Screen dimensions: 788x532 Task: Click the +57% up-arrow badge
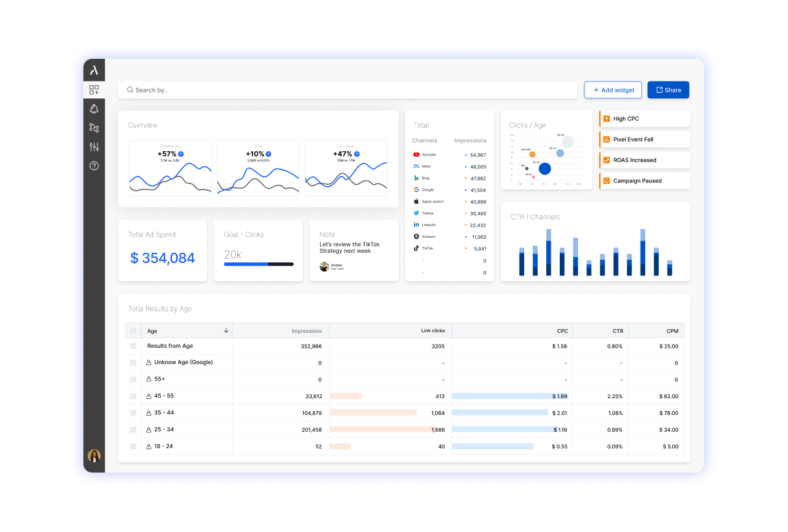click(x=180, y=154)
